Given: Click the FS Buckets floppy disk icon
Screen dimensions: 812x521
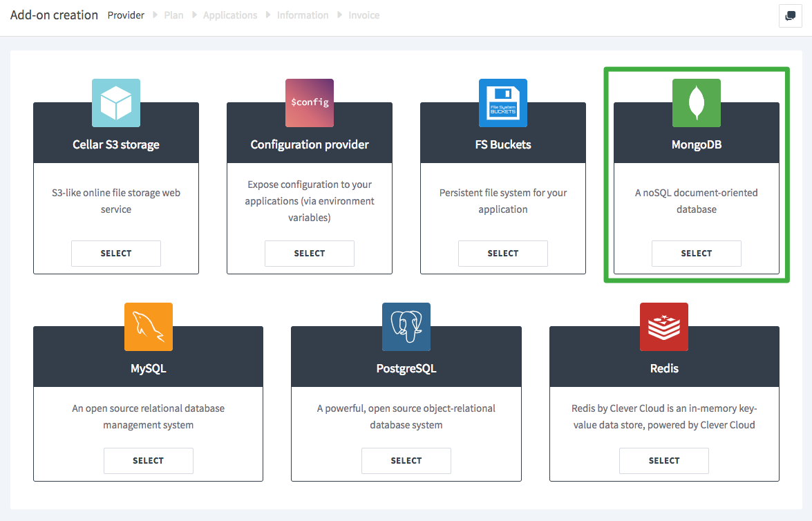Looking at the screenshot, I should tap(503, 102).
